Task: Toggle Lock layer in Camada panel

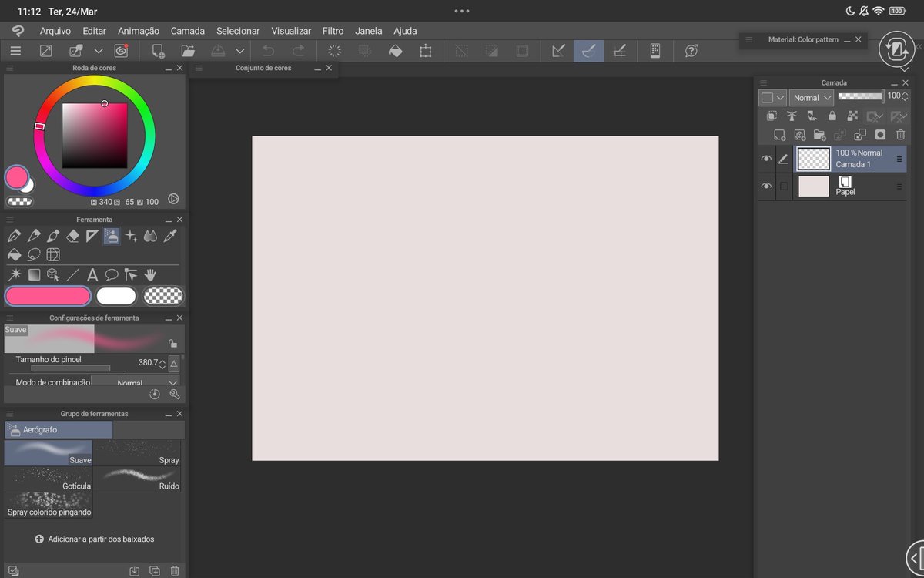Action: (832, 116)
